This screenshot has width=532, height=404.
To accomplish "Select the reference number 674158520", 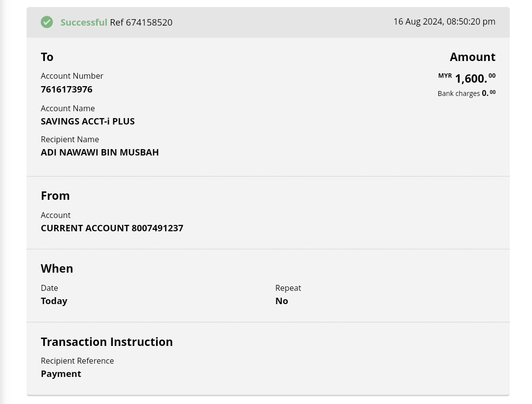I will (x=149, y=23).
